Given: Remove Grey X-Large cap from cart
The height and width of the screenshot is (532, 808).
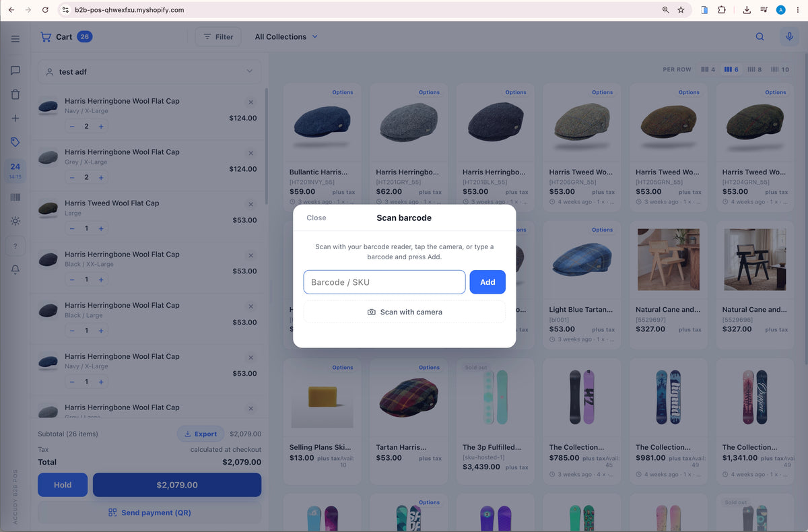Looking at the screenshot, I should point(250,154).
